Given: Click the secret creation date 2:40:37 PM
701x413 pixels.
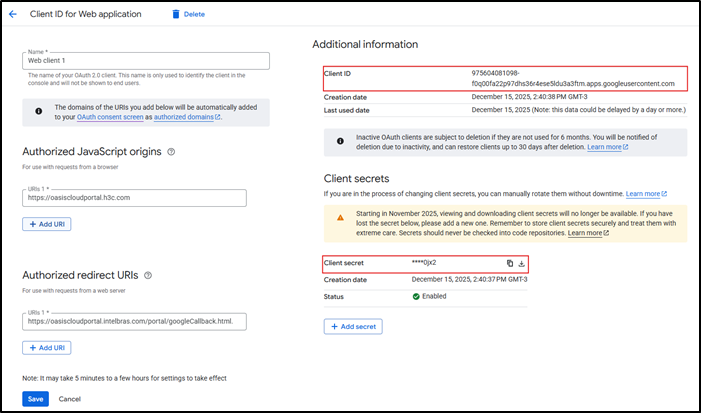Looking at the screenshot, I should click(x=469, y=280).
